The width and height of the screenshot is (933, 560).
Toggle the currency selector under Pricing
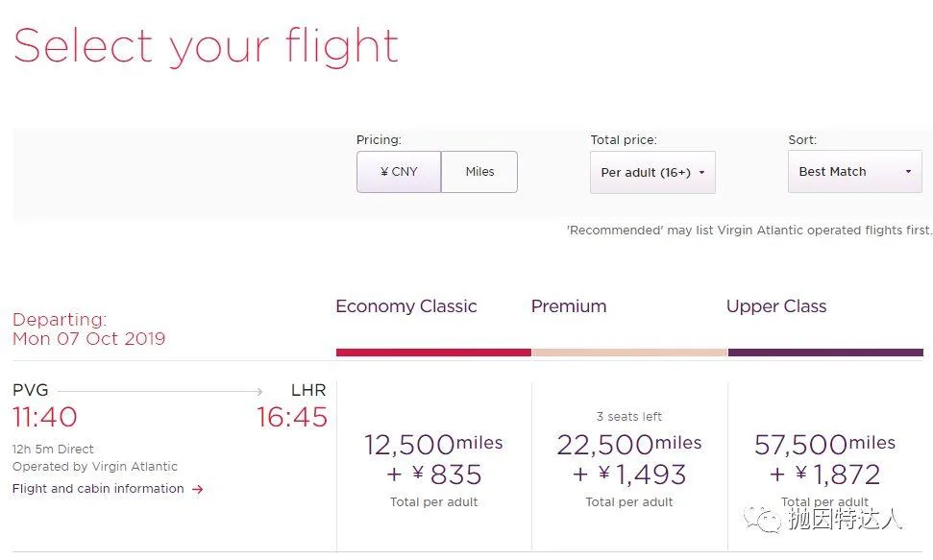pos(437,171)
